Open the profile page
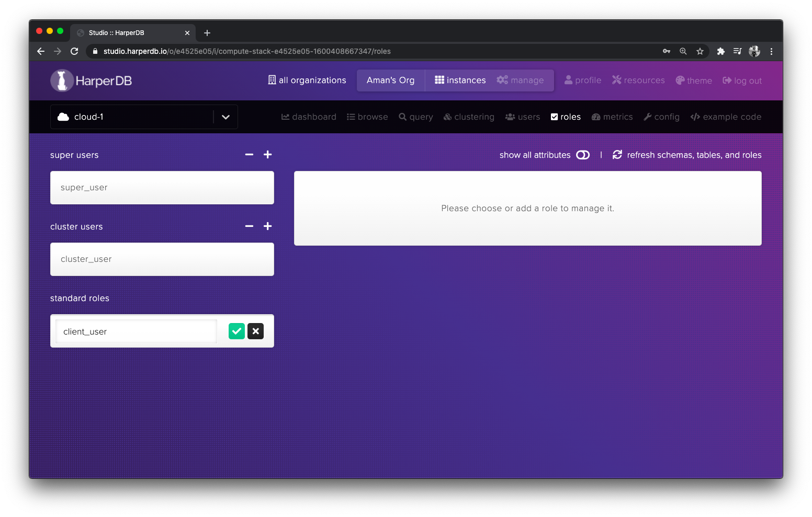Image resolution: width=812 pixels, height=517 pixels. pyautogui.click(x=583, y=81)
